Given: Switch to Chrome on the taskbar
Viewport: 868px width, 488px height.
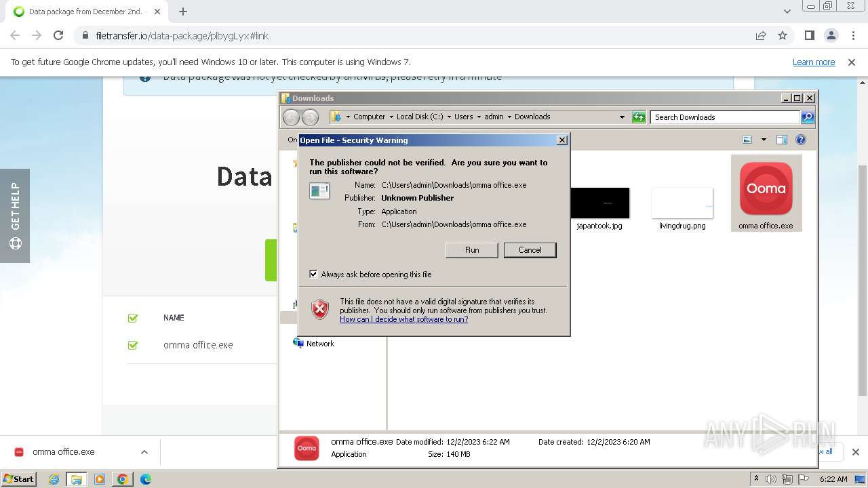Looking at the screenshot, I should (x=123, y=479).
